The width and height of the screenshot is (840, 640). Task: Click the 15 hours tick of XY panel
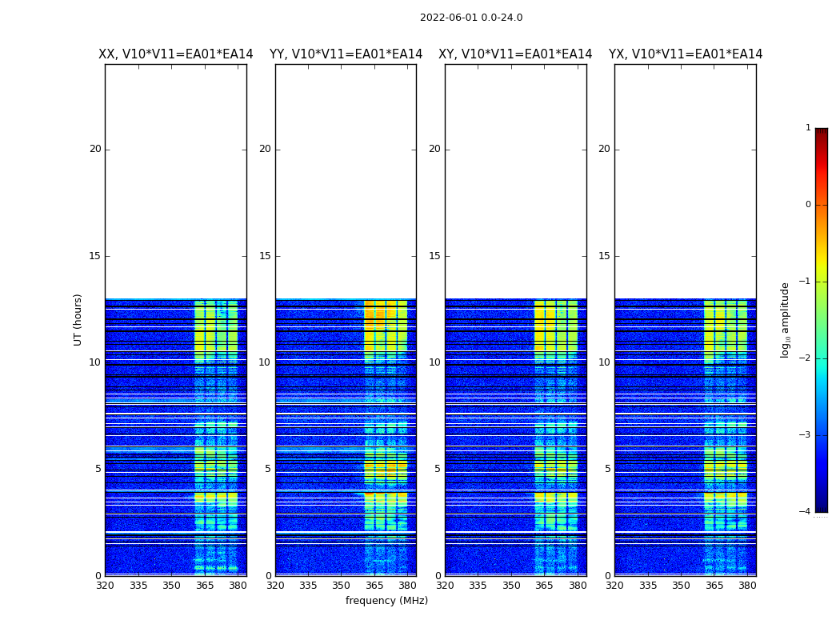(434, 256)
